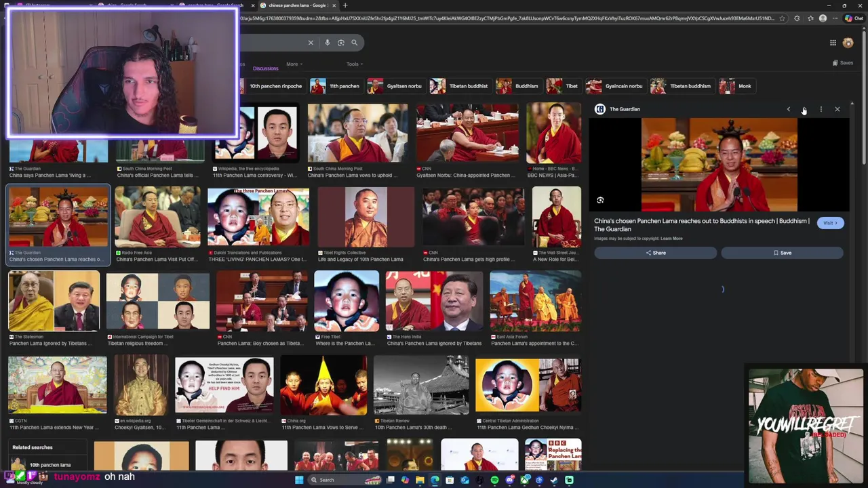This screenshot has height=488, width=868.
Task: Open The Hans India Panchen Lama image
Action: click(434, 301)
